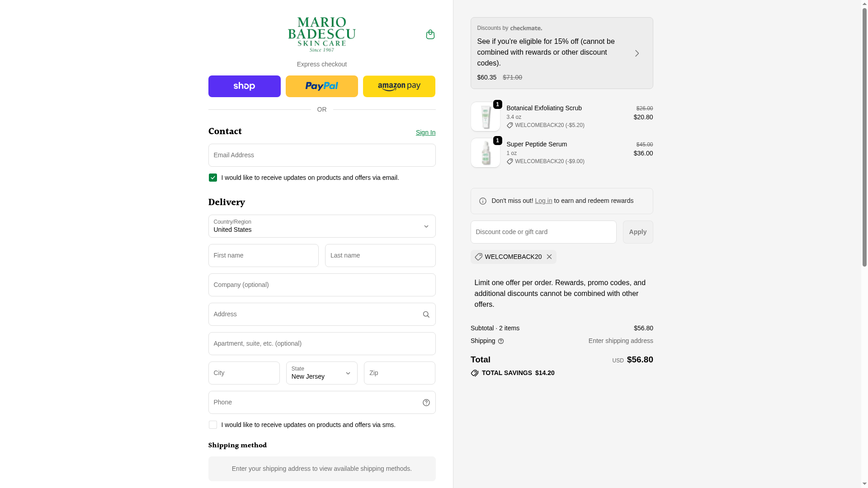Click the Botanical Exfoliating Scrub thumbnail
Screen dimensions: 868x488
[485, 117]
